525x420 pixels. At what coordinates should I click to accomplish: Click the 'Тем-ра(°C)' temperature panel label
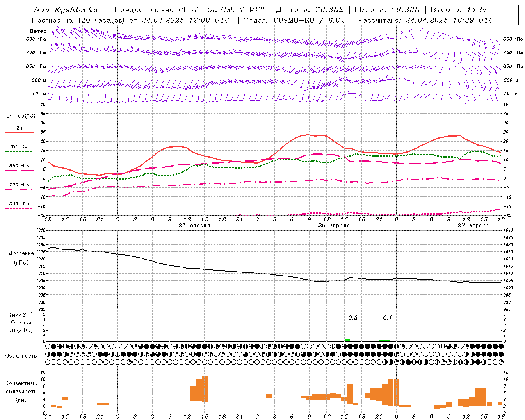tap(19, 116)
